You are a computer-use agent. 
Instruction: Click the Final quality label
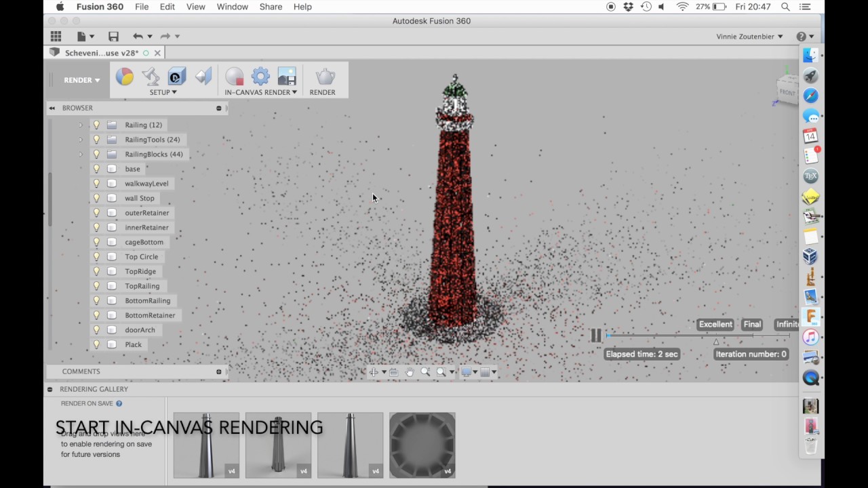(x=752, y=324)
